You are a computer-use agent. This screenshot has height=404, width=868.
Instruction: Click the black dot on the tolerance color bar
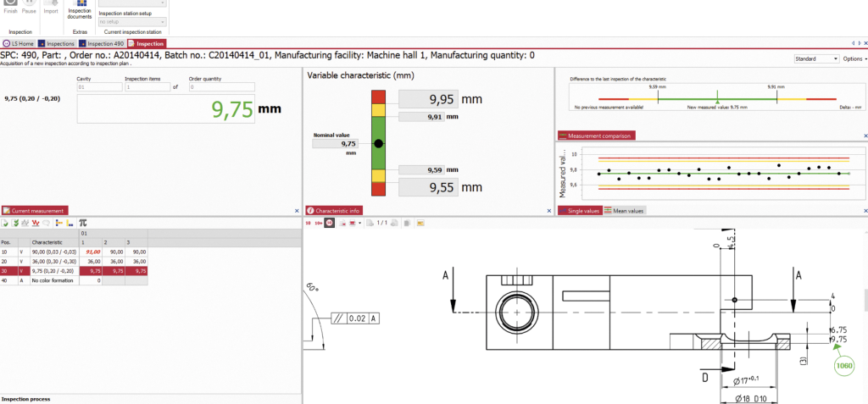378,144
